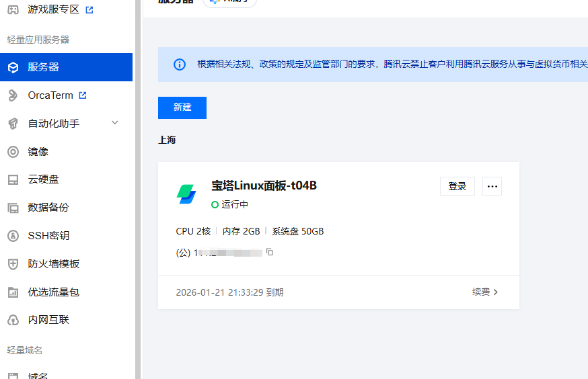Click the gamepad icon beside 游戏服专区
The image size is (588, 379).
13,9
